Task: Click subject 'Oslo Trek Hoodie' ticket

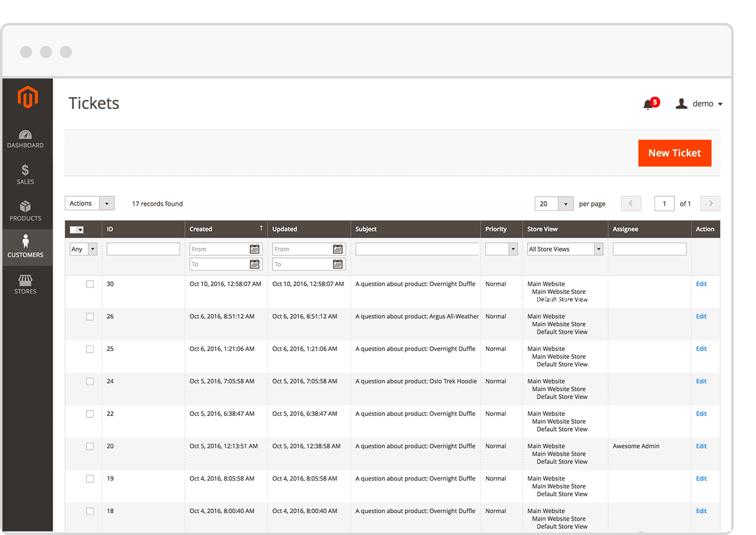Action: [x=416, y=382]
